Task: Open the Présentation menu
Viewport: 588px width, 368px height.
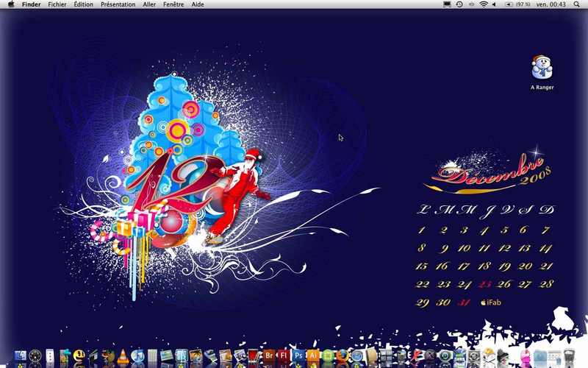Action: (118, 4)
